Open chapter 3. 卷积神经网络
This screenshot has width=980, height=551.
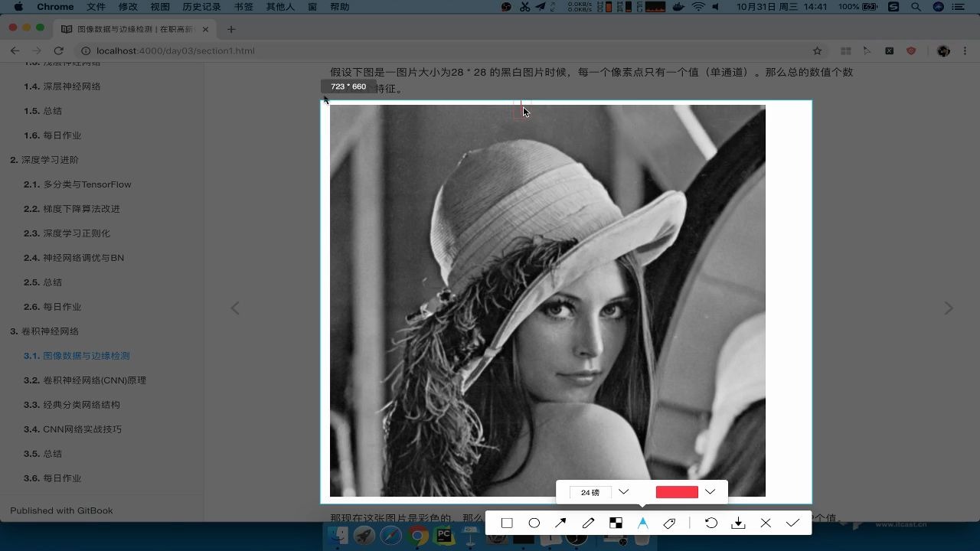click(x=44, y=331)
